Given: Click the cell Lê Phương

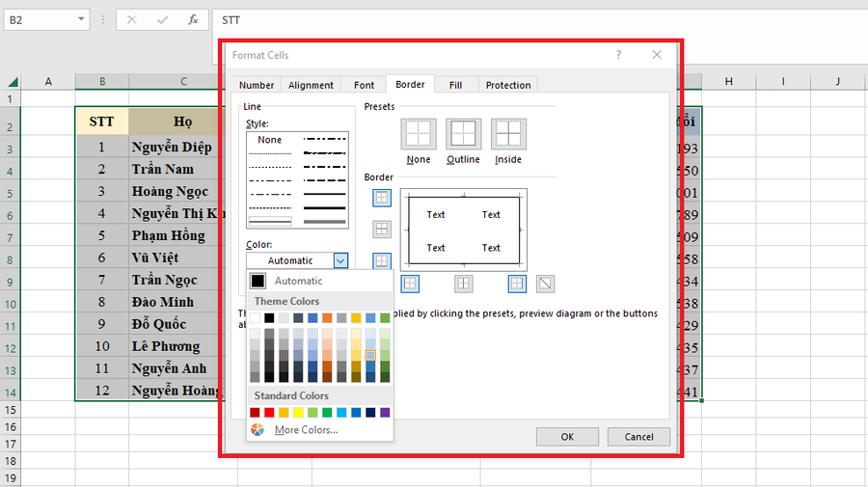Looking at the screenshot, I should pyautogui.click(x=176, y=346).
